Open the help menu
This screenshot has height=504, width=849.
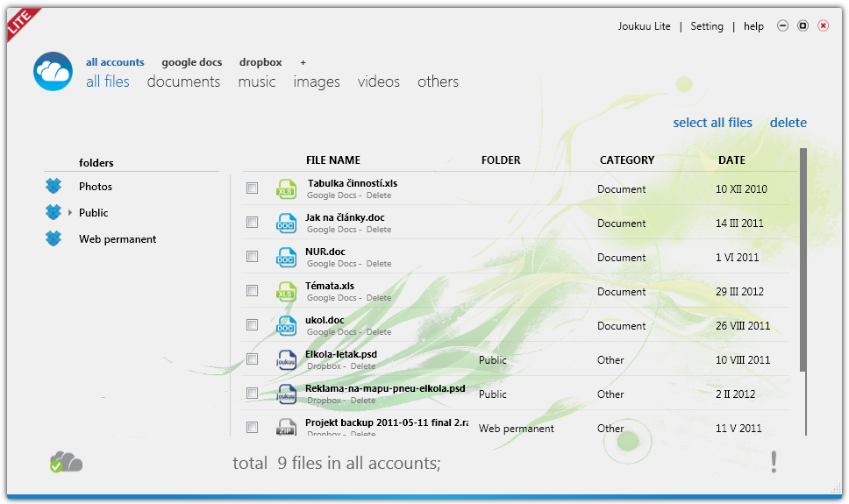pyautogui.click(x=753, y=26)
